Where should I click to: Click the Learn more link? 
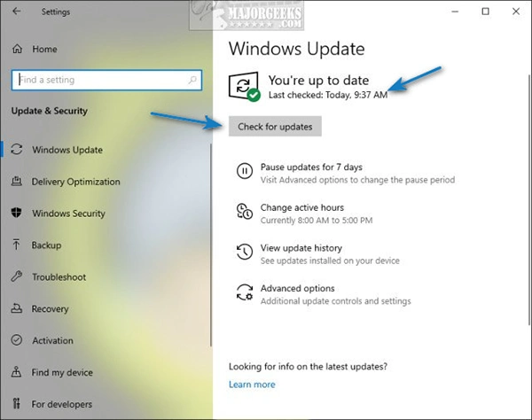click(252, 385)
